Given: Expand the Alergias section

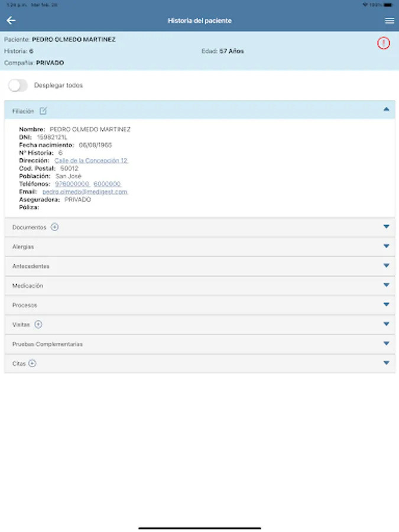Looking at the screenshot, I should coord(386,246).
